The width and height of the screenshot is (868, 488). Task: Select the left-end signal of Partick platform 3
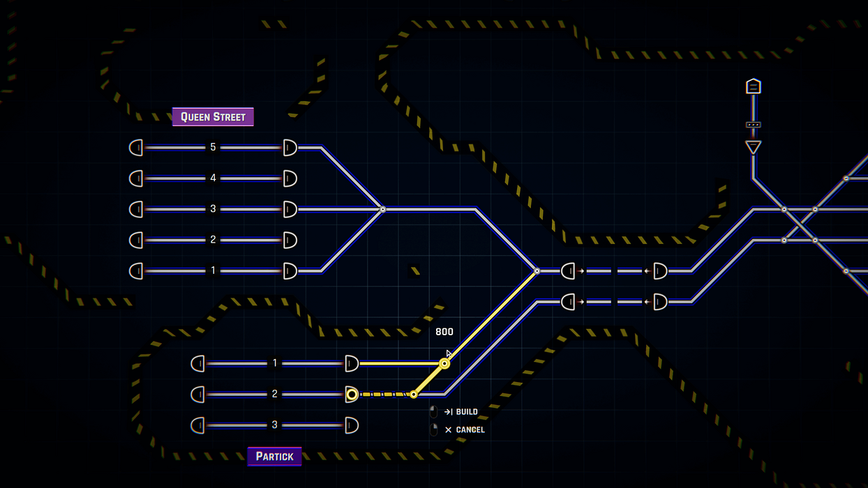tap(197, 426)
